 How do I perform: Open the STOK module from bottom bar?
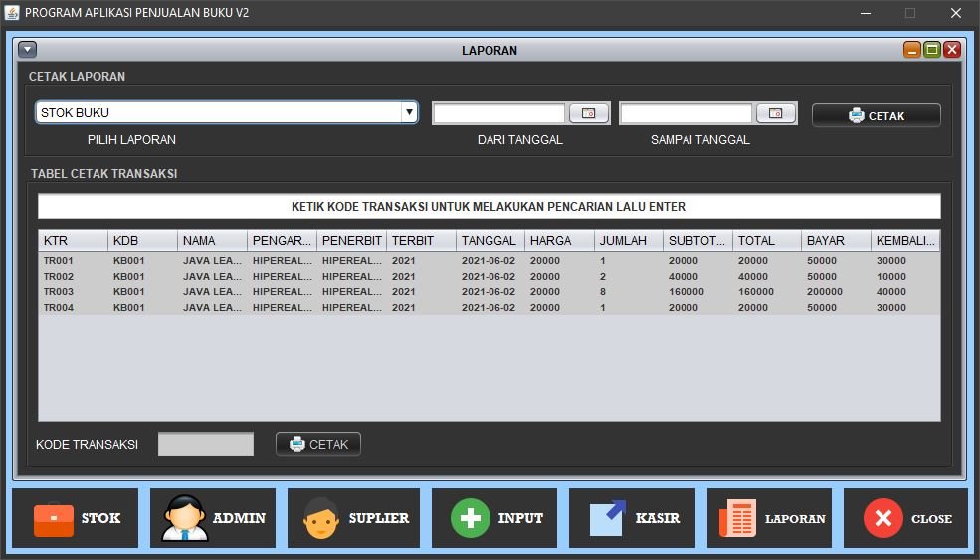coord(76,518)
